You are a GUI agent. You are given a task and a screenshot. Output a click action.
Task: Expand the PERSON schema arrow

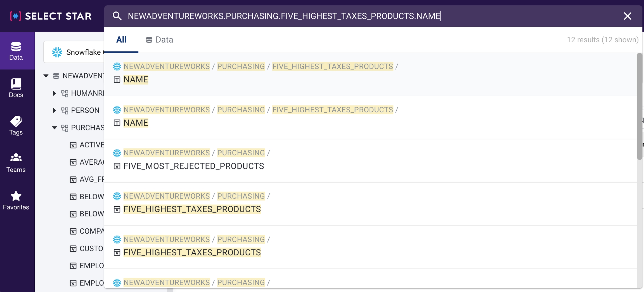click(55, 110)
